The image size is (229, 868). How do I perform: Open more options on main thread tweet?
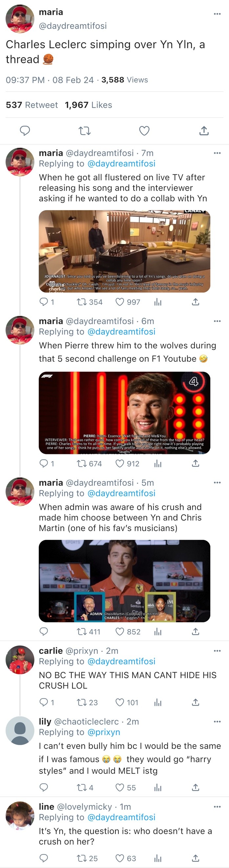coord(217,14)
